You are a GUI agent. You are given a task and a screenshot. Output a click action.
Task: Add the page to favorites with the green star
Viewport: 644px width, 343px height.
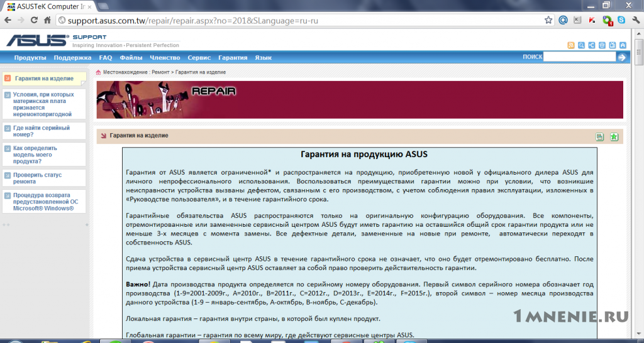[x=614, y=137]
